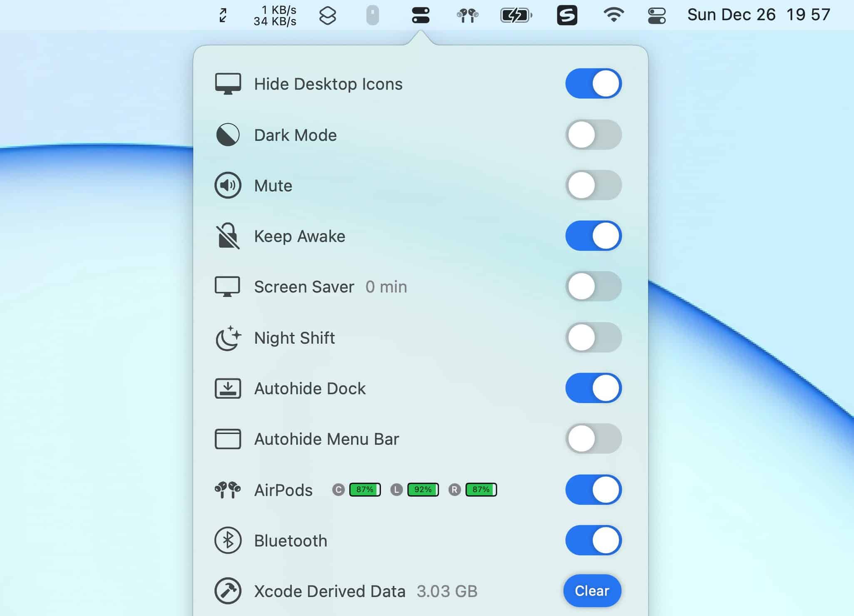Click the Autohide Dock label
This screenshot has width=854, height=616.
click(310, 388)
